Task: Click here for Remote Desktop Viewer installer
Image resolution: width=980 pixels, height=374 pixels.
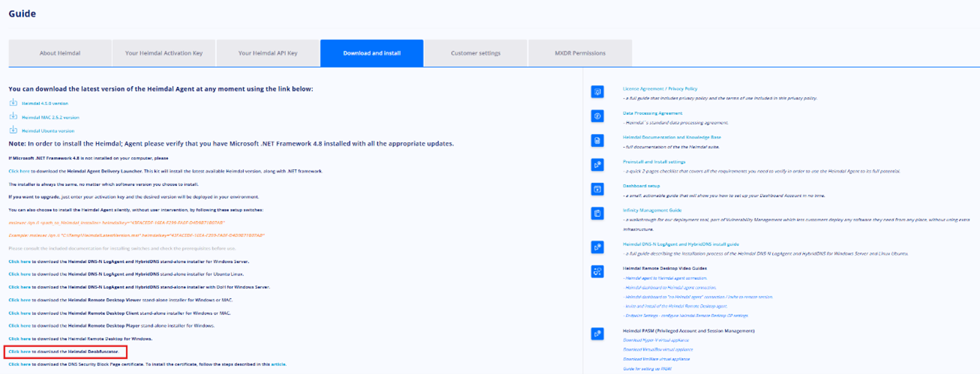Action: (x=20, y=300)
